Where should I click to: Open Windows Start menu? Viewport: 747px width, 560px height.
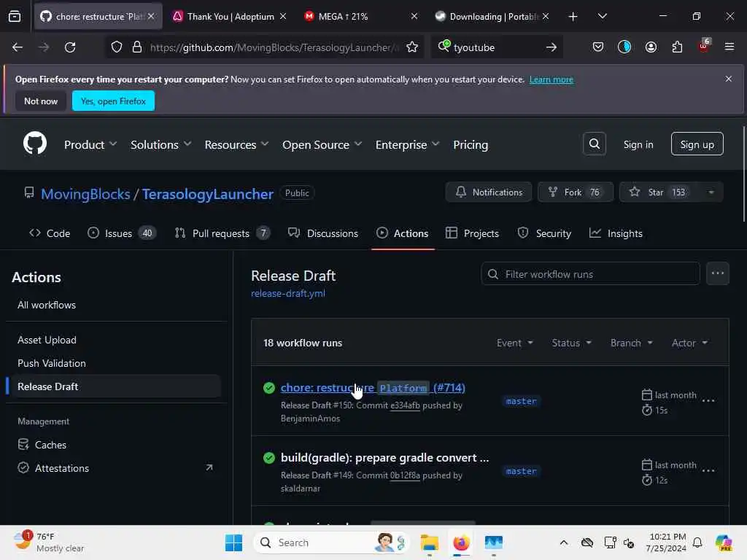click(233, 542)
